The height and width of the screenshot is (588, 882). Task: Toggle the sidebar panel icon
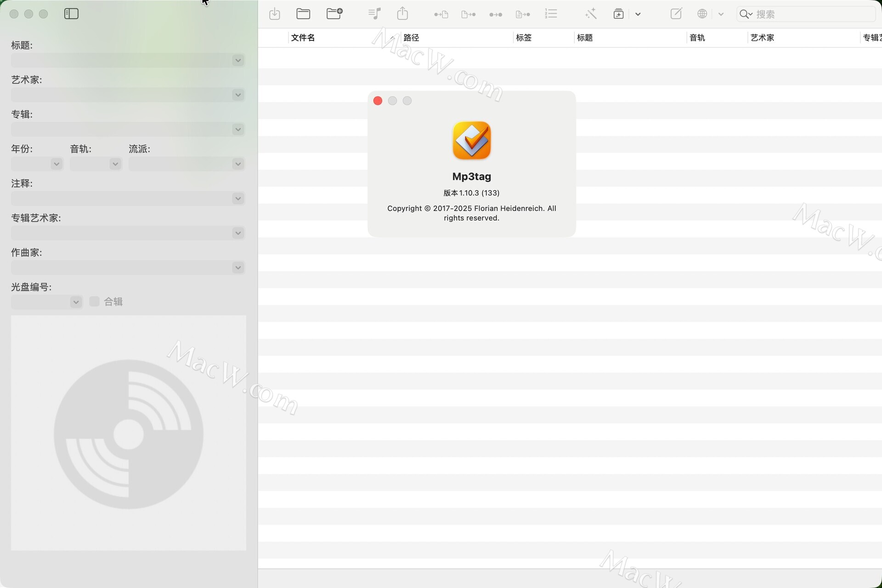(x=71, y=14)
